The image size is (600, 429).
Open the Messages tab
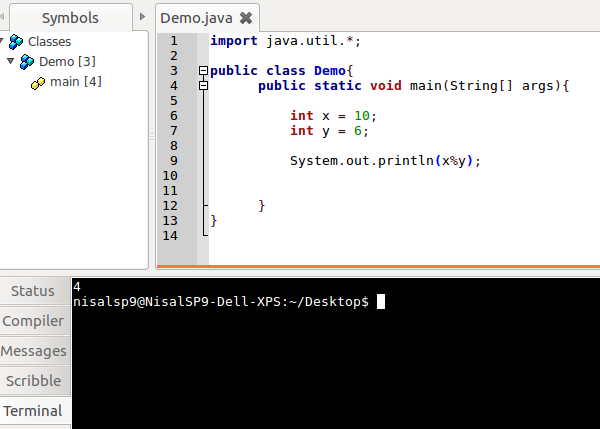point(34,351)
